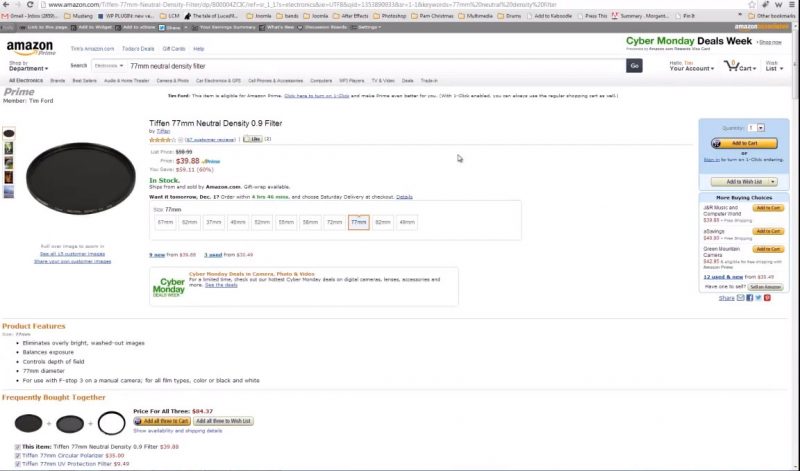Share the product on Facebook
This screenshot has width=800, height=471.
[748, 298]
